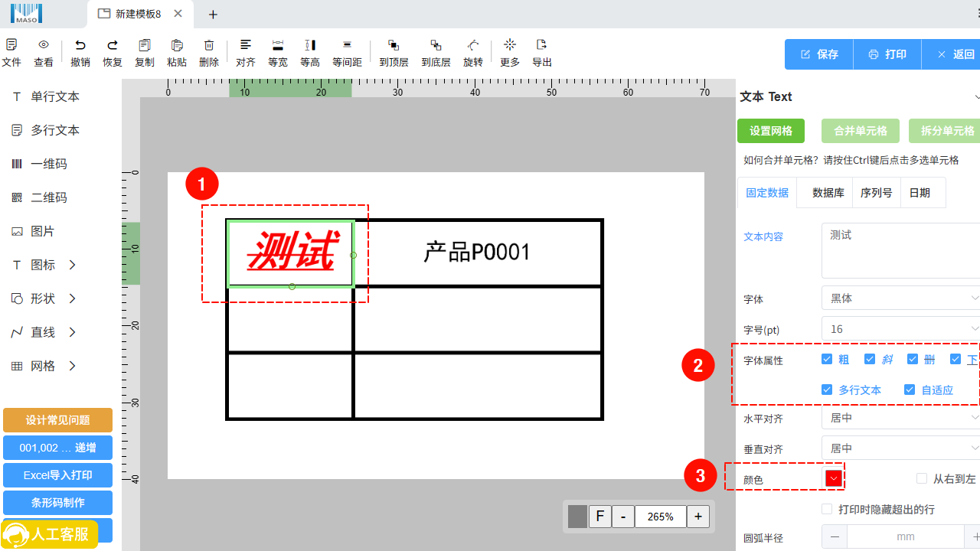Open the 颜色 color dropdown
The height and width of the screenshot is (551, 980).
coord(833,477)
